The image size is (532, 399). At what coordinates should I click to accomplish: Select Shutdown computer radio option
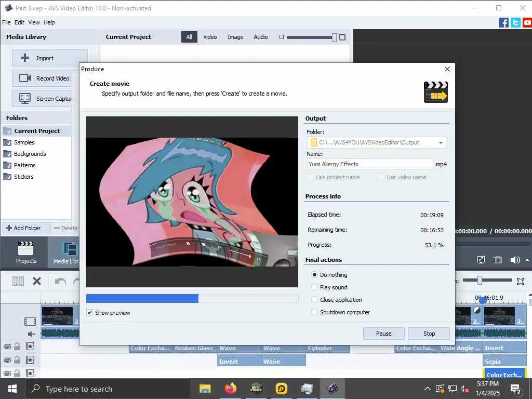click(314, 312)
